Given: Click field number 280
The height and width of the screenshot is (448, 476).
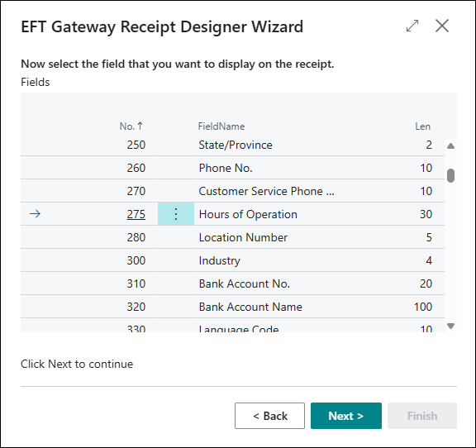Looking at the screenshot, I should 136,237.
